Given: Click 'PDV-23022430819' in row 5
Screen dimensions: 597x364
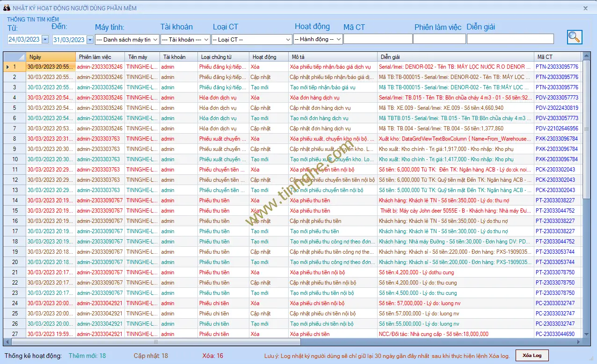Looking at the screenshot, I should [x=557, y=108].
